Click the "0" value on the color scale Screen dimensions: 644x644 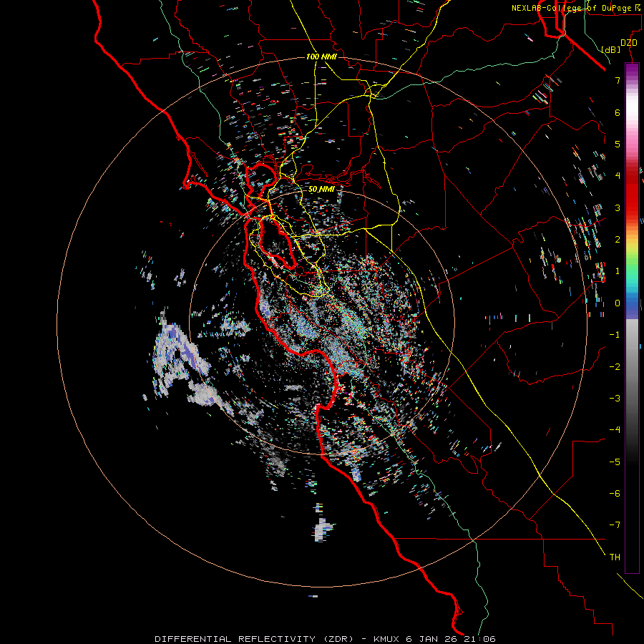click(618, 303)
